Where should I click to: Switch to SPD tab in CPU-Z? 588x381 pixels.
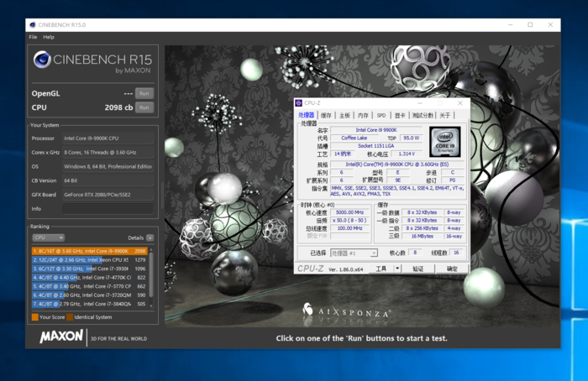point(381,115)
